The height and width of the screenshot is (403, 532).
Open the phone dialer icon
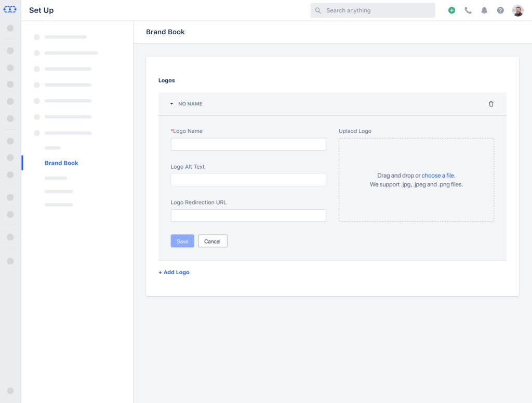click(x=468, y=10)
